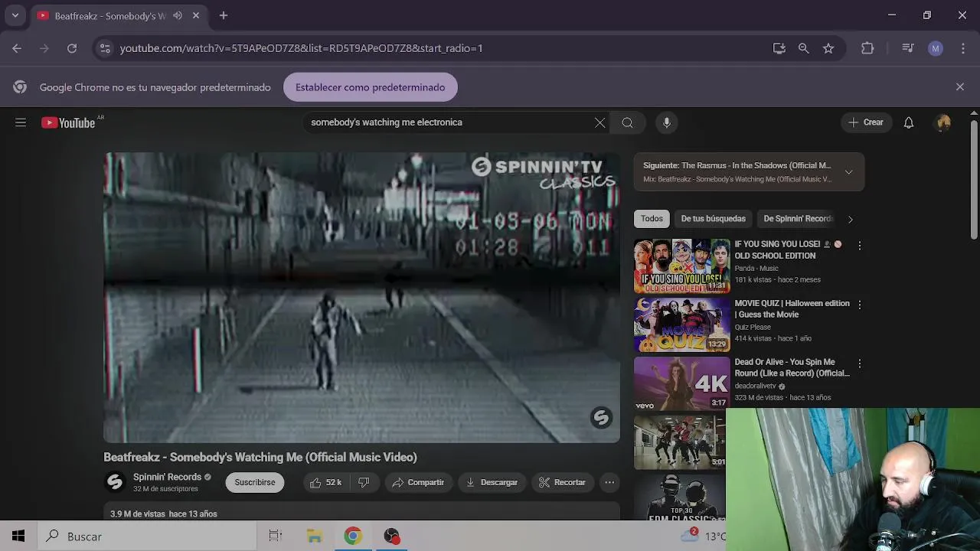
Task: Click the magnifier search button
Action: [x=627, y=122]
